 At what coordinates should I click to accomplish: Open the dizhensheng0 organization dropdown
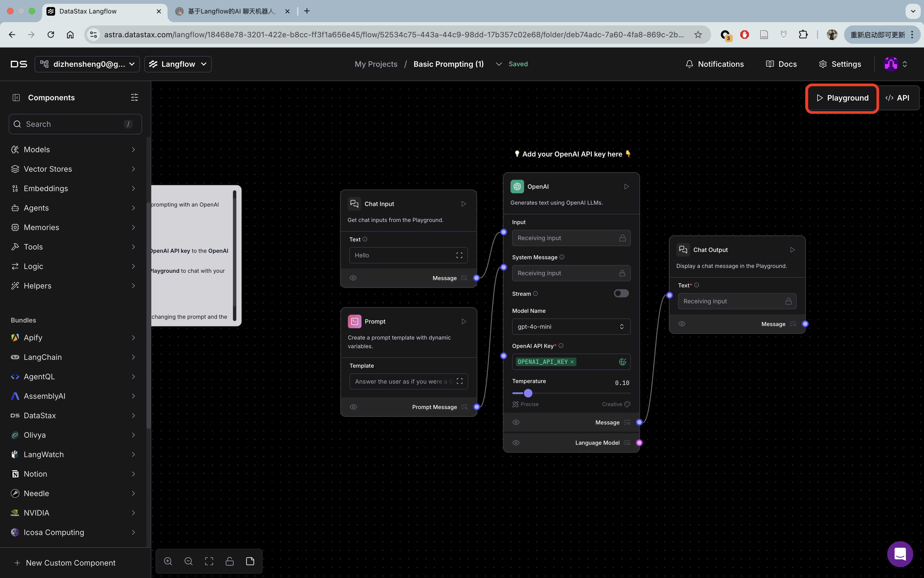point(87,64)
